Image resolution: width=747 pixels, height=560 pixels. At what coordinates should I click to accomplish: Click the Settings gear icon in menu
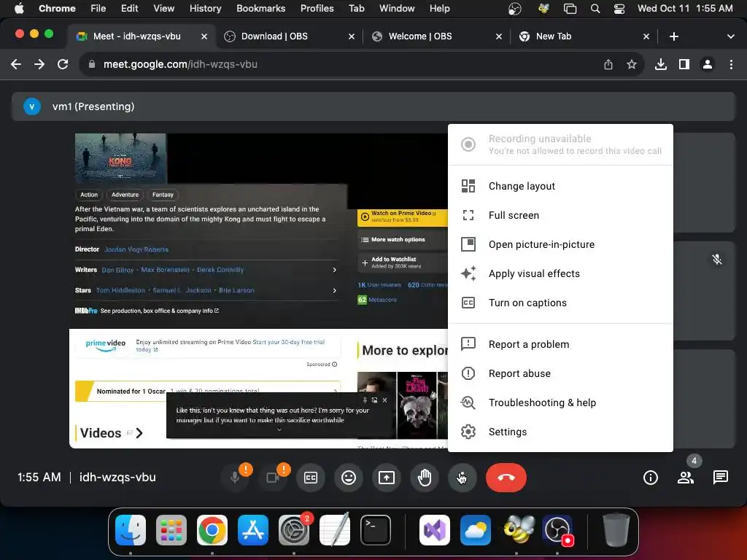(x=468, y=432)
